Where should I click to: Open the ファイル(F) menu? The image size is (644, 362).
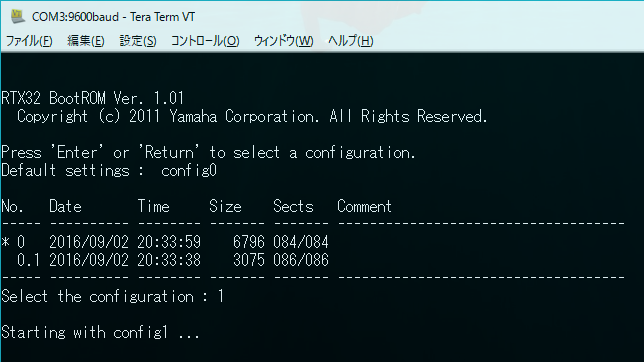(29, 41)
